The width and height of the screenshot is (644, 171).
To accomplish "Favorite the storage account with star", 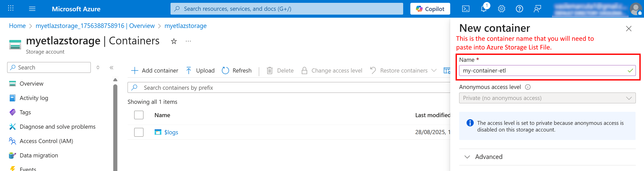I will click(174, 41).
